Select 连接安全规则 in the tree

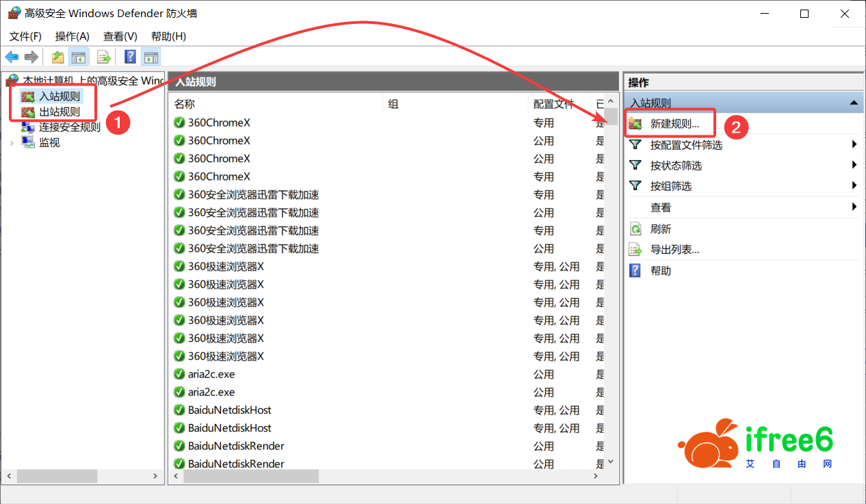(x=69, y=127)
